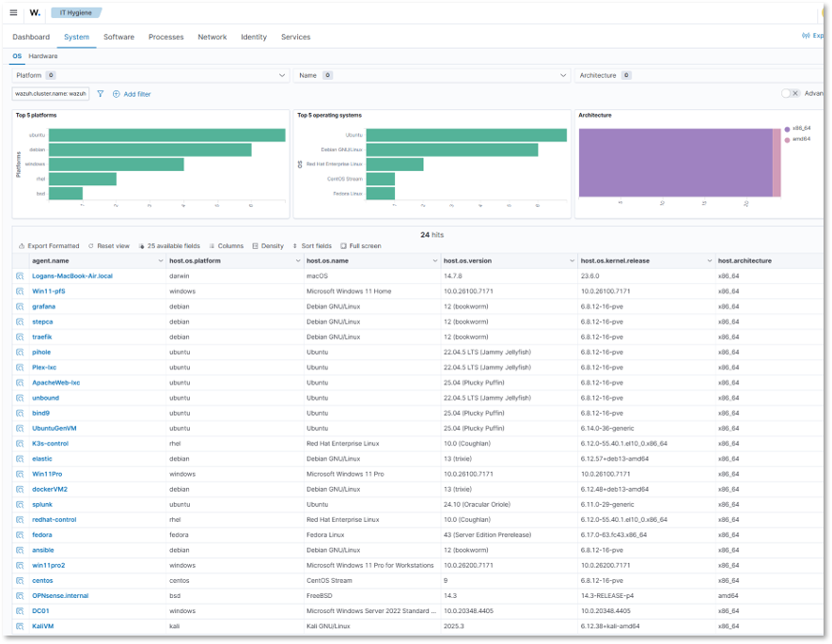Click the wazuh.cluster.name filter pill

point(49,94)
